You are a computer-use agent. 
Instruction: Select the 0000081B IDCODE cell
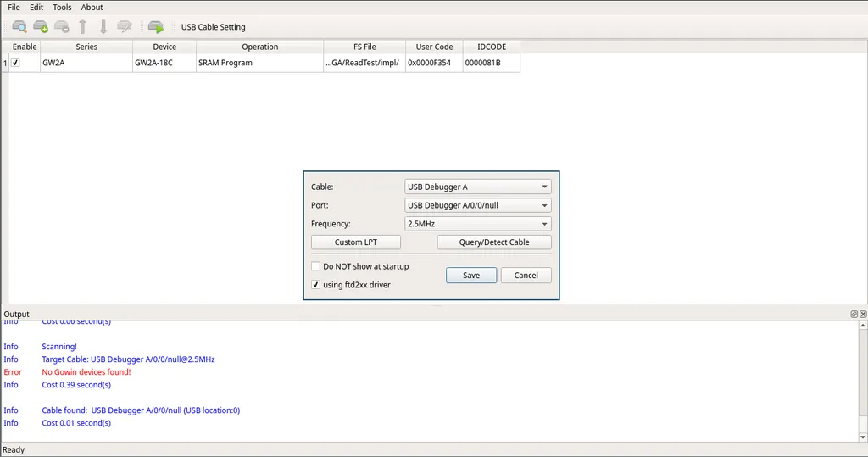(x=492, y=63)
